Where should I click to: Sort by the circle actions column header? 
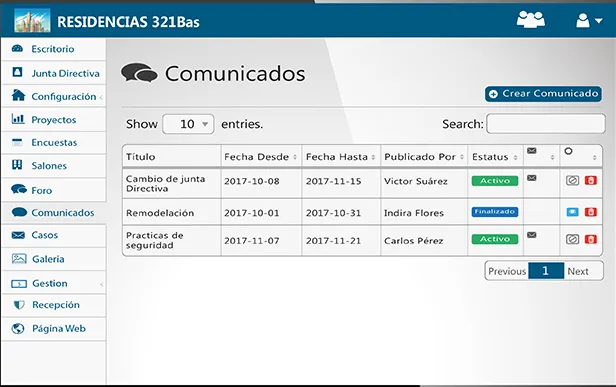pos(581,156)
